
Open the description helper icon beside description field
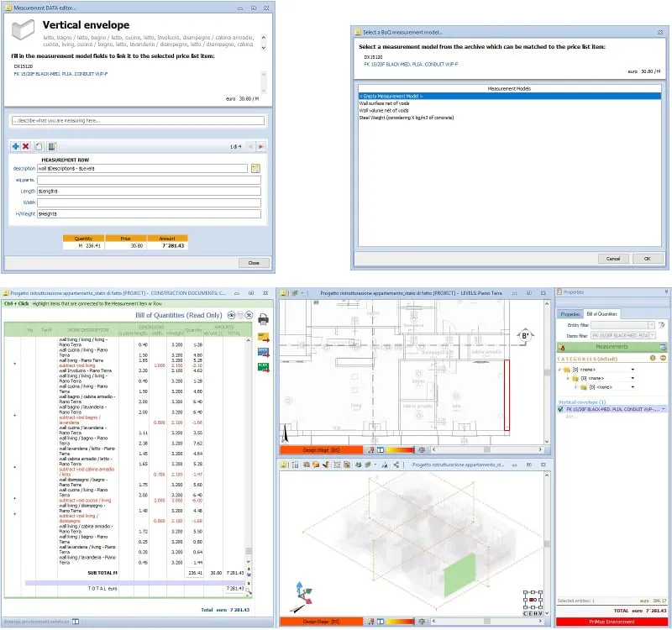255,169
